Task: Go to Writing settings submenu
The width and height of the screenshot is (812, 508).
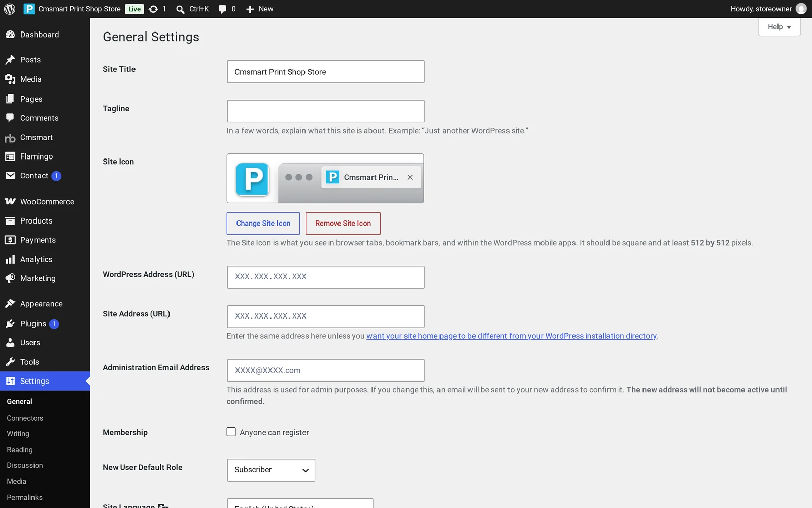Action: 18,434
